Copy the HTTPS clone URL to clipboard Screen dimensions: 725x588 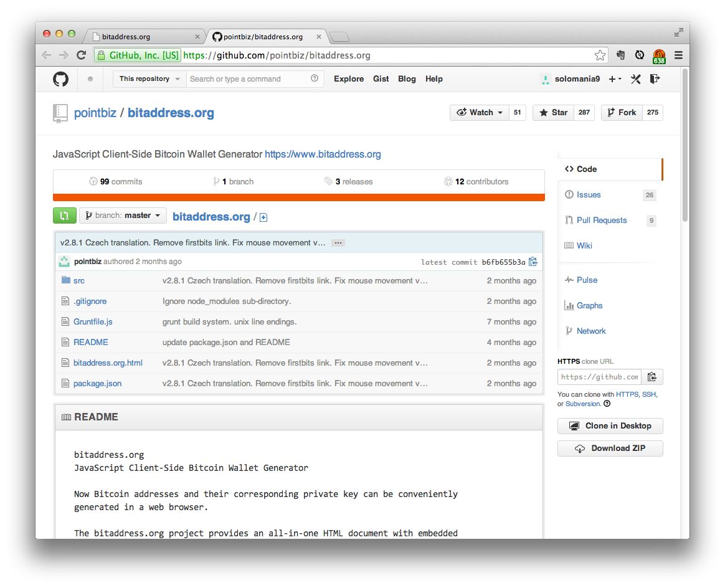click(652, 377)
